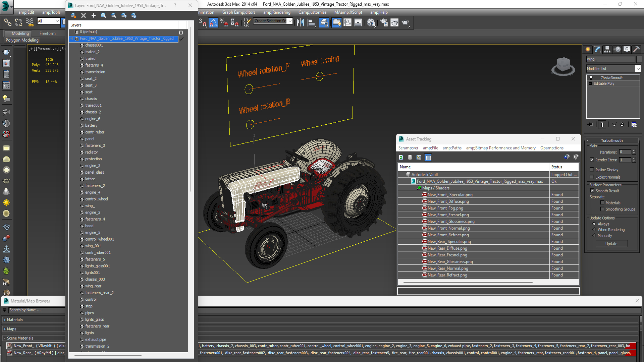
Task: Toggle Percent Snap in main toolbar
Action: (224, 22)
